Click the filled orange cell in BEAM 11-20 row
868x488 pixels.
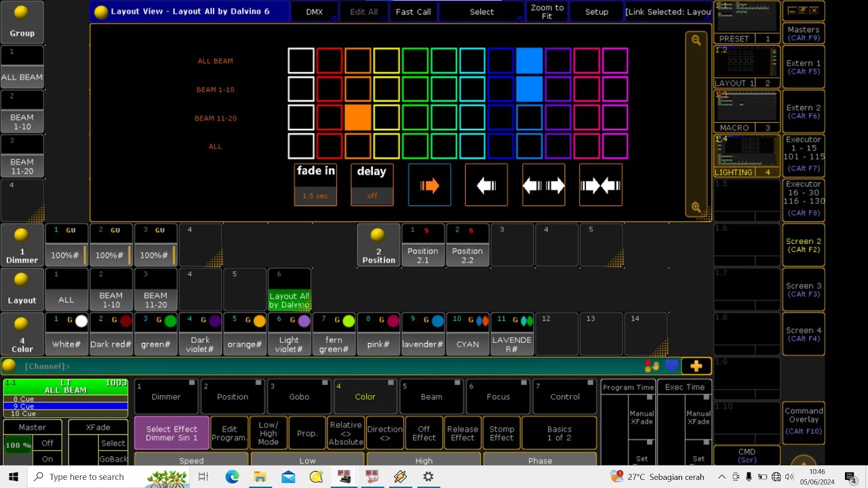click(x=358, y=117)
